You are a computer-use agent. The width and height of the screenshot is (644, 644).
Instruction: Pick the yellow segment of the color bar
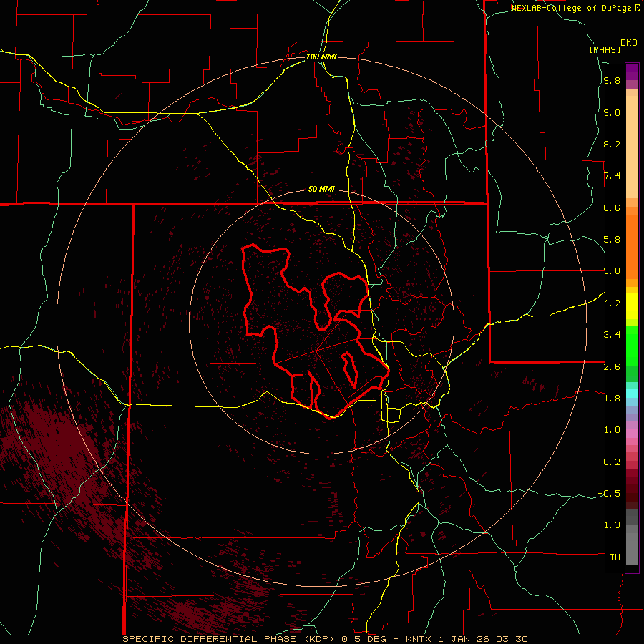click(x=632, y=306)
